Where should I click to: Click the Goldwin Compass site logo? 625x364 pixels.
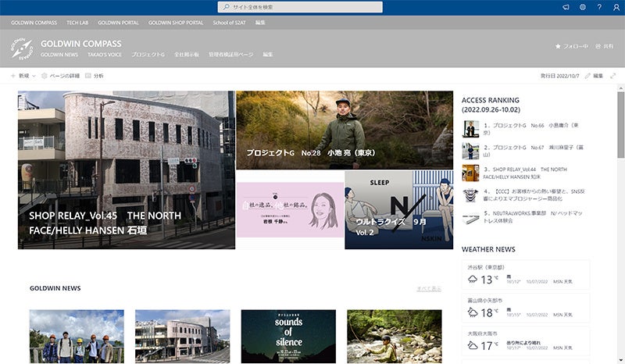pyautogui.click(x=23, y=48)
